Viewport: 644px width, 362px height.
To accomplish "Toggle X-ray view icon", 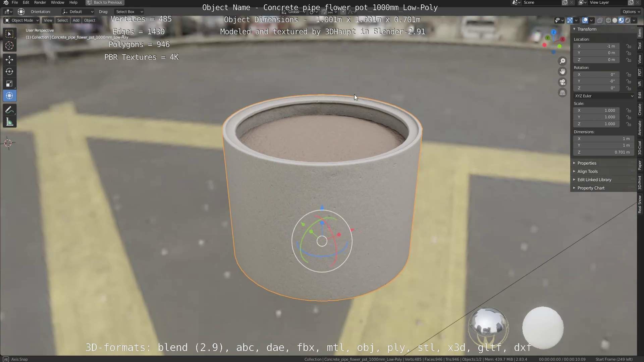I will click(600, 20).
